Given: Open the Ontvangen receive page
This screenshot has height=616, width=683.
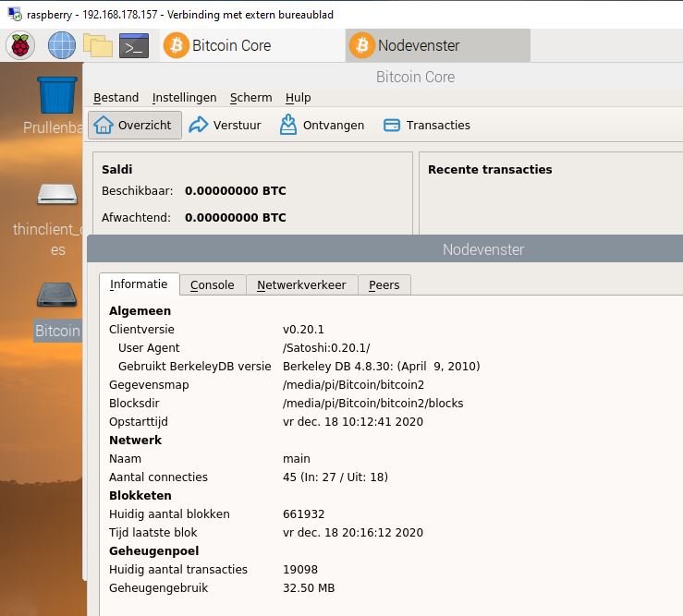Looking at the screenshot, I should [x=322, y=125].
